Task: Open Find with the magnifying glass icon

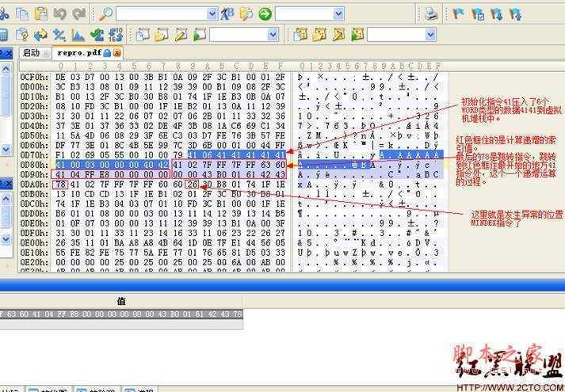Action: pos(105,14)
